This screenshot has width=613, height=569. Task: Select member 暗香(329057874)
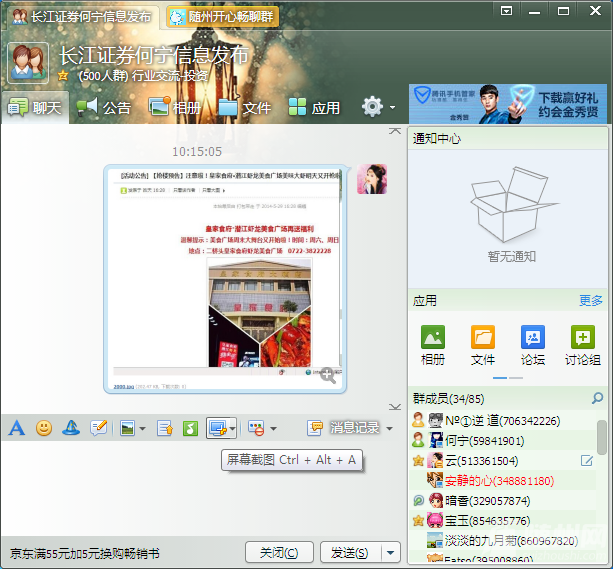tap(504, 501)
